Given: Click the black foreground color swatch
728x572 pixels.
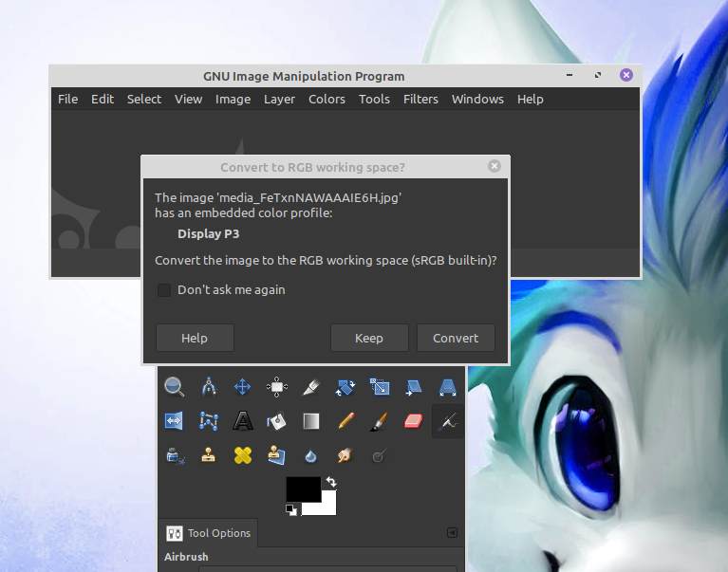Looking at the screenshot, I should coord(303,489).
